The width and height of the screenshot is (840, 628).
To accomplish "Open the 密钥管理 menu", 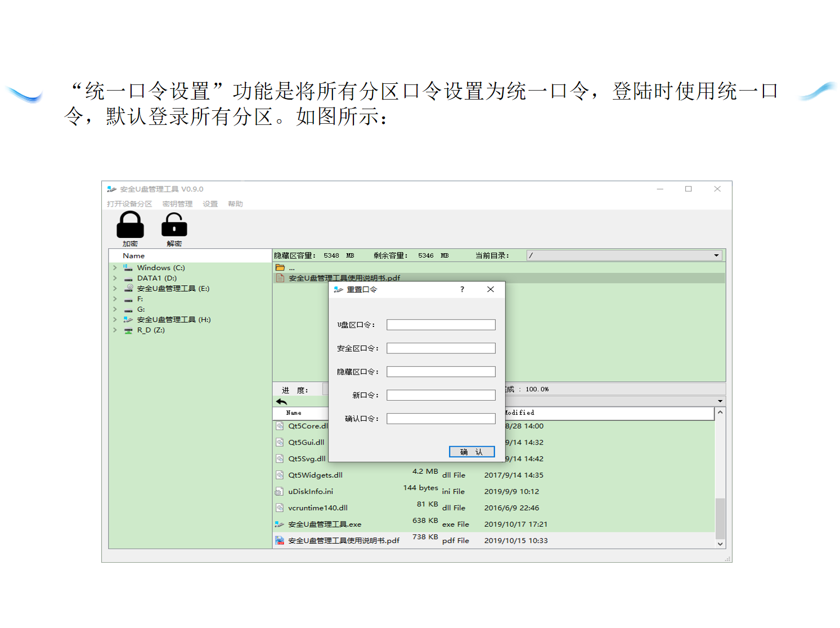I will pyautogui.click(x=177, y=204).
